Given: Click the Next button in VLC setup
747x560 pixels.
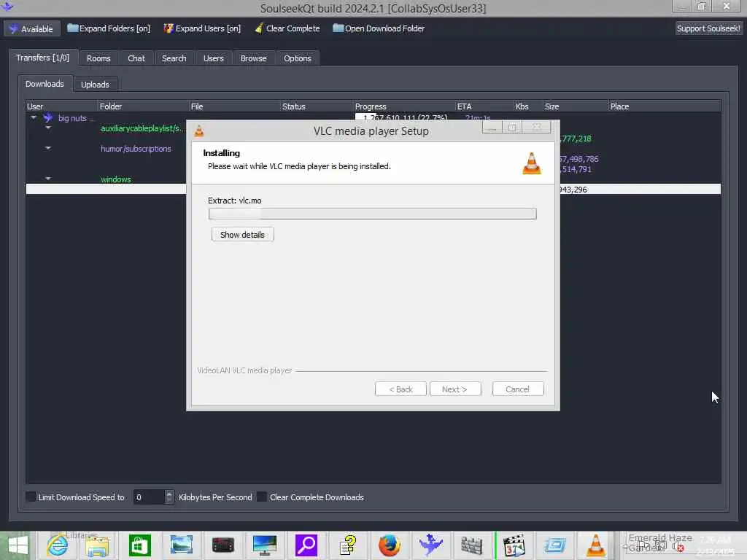Looking at the screenshot, I should [455, 389].
